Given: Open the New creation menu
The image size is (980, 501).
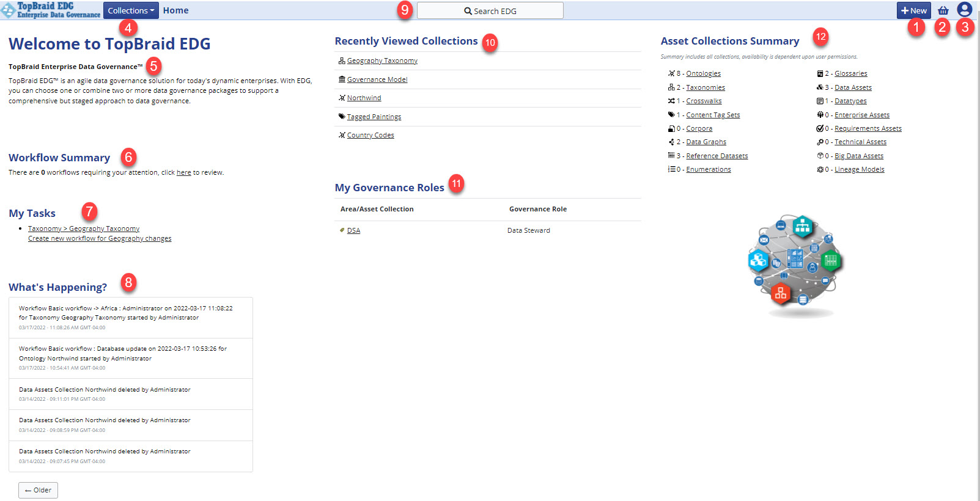Looking at the screenshot, I should tap(913, 10).
